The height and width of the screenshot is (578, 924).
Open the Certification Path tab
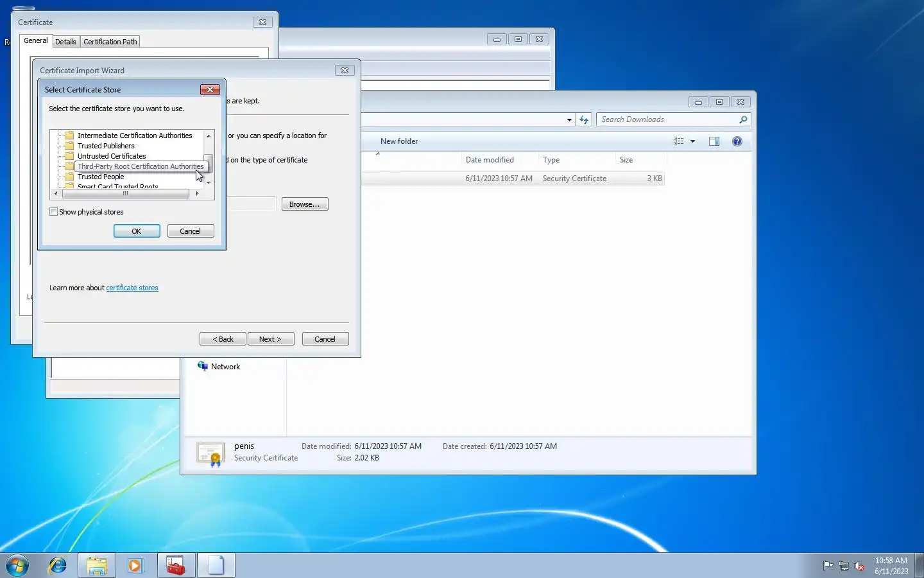tap(110, 42)
